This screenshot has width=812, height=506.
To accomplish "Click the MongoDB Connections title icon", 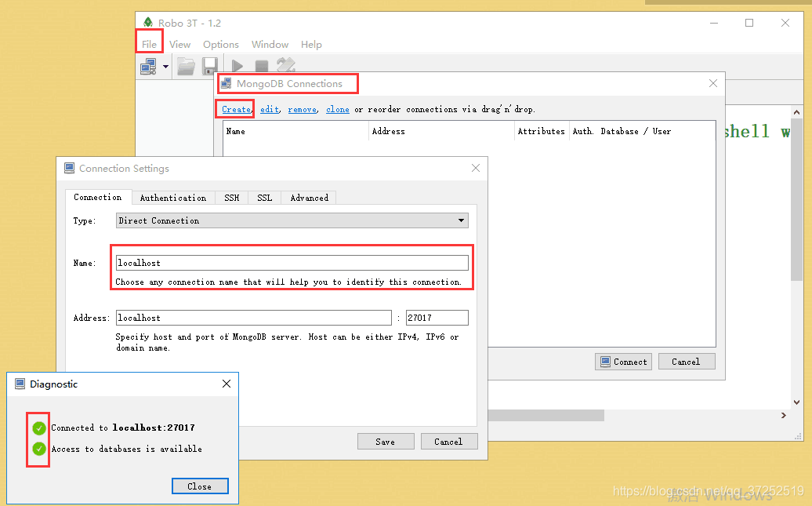I will [x=227, y=83].
